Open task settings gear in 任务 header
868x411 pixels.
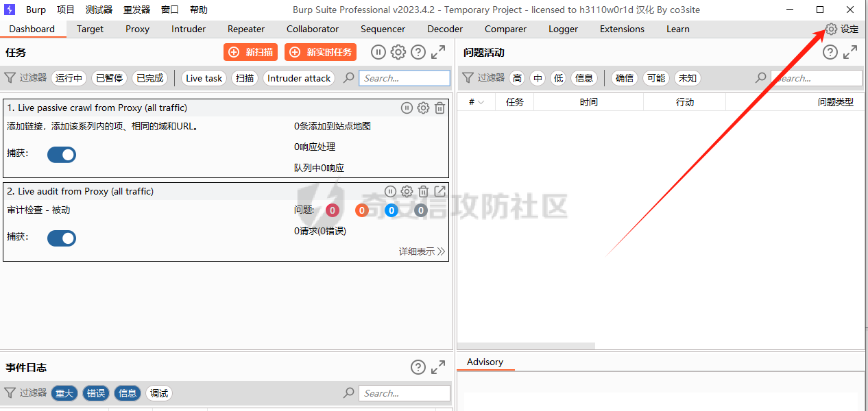(398, 52)
